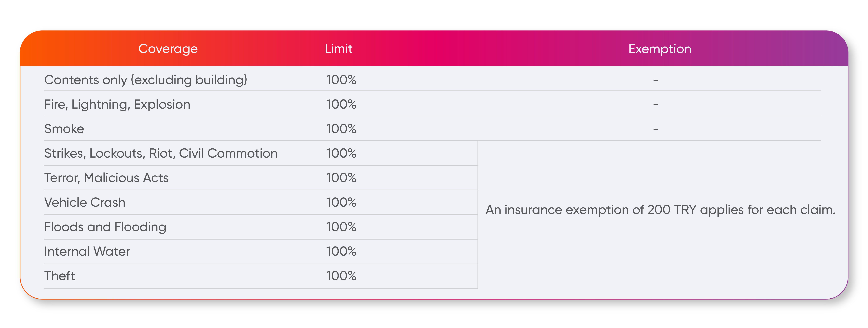Select Floods and Flooding coverage
Viewport: 868px width, 328px height.
[105, 227]
